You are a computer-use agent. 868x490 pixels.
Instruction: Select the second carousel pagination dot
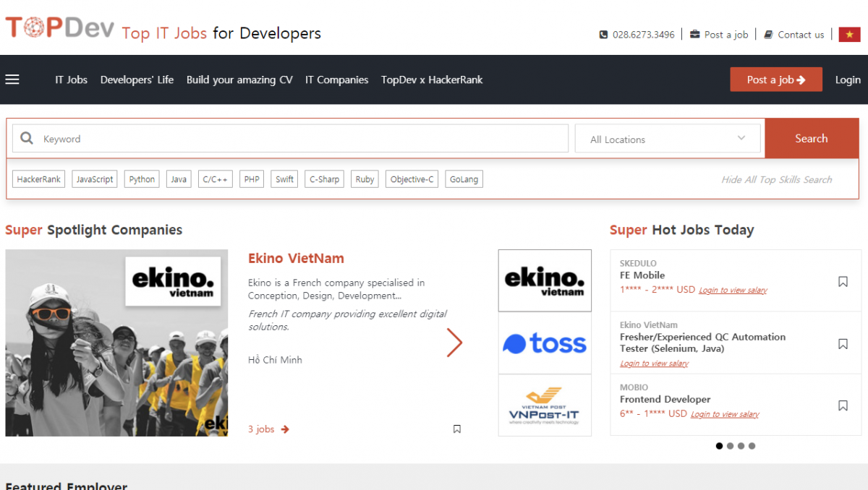click(730, 446)
